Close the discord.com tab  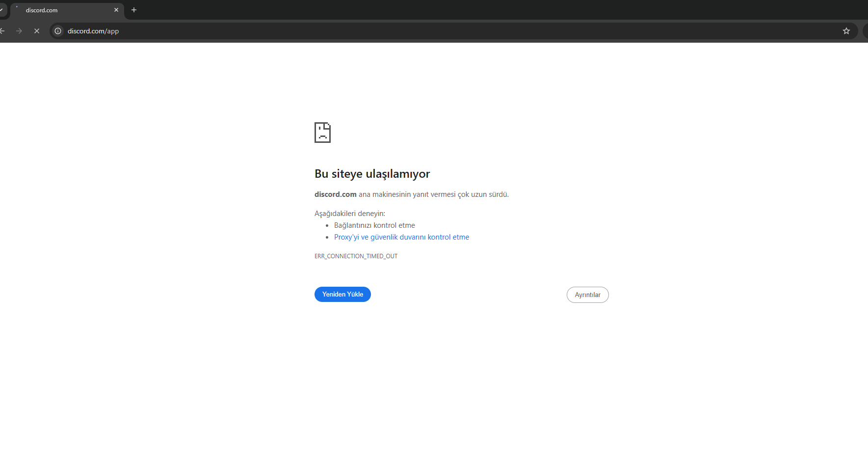(116, 10)
